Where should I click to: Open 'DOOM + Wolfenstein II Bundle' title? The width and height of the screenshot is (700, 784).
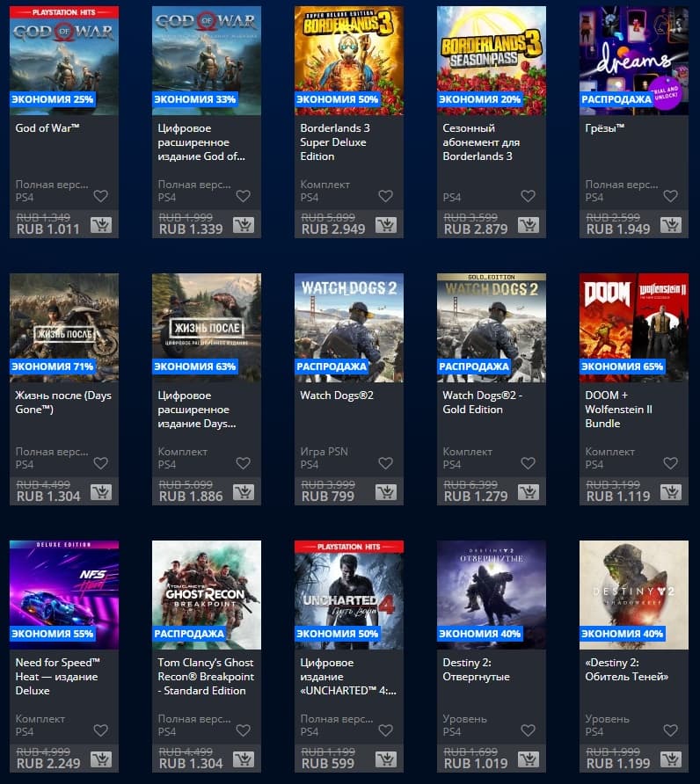(x=618, y=409)
